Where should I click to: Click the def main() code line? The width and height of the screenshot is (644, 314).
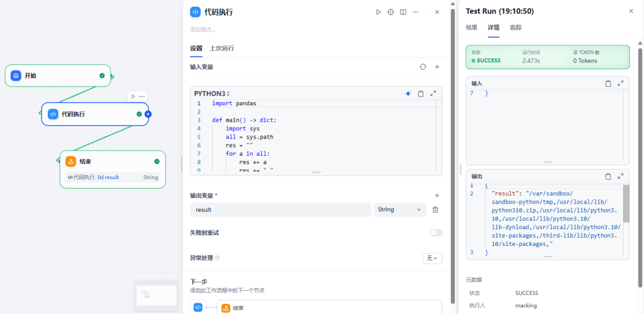click(244, 120)
